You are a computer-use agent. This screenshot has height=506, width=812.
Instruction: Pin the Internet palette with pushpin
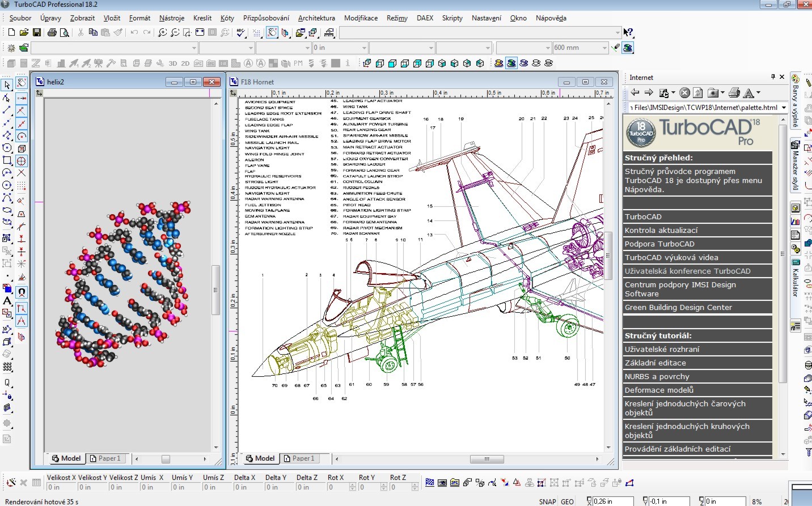click(x=773, y=76)
